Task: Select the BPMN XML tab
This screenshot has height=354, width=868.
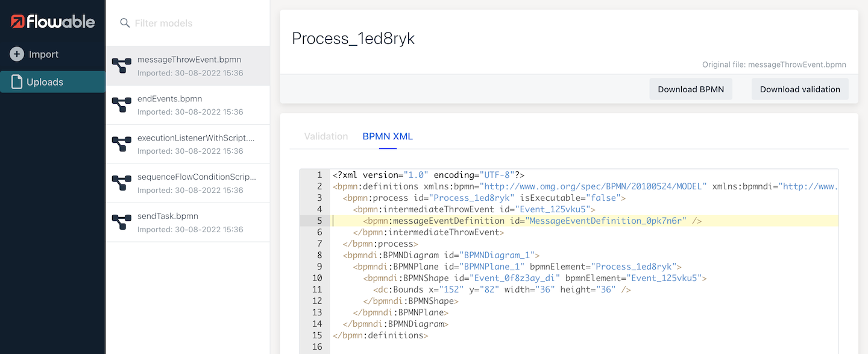Action: coord(388,136)
